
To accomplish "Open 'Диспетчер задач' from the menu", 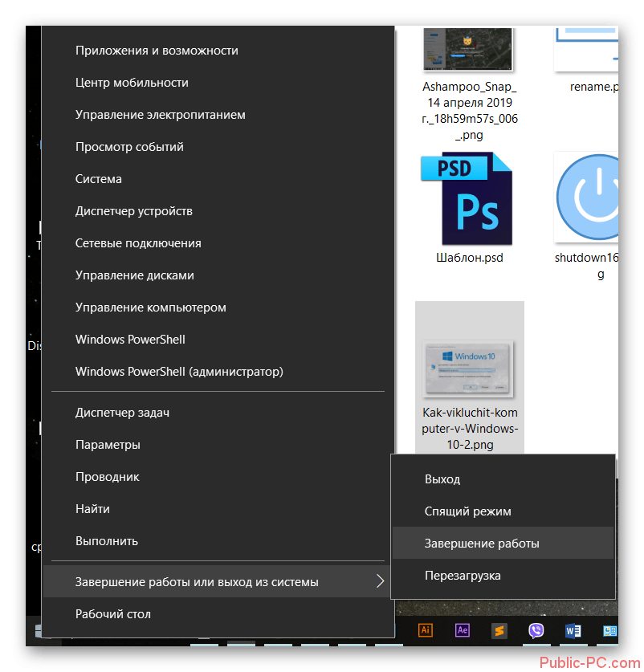I will [122, 413].
